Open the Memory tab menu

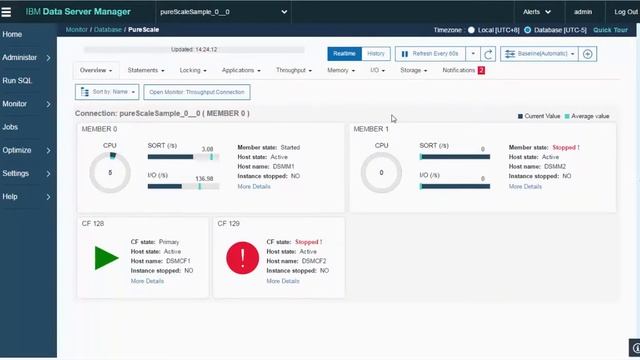tap(341, 70)
